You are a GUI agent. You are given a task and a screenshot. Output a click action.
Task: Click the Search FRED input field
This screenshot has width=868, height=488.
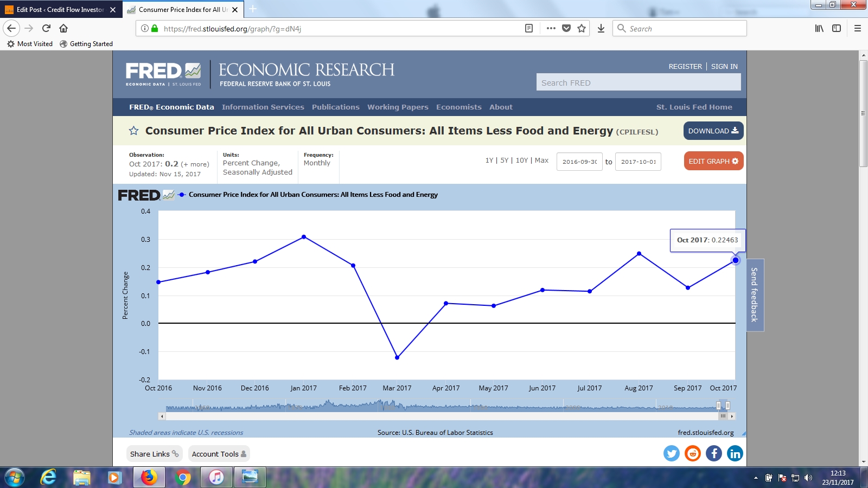pyautogui.click(x=638, y=82)
